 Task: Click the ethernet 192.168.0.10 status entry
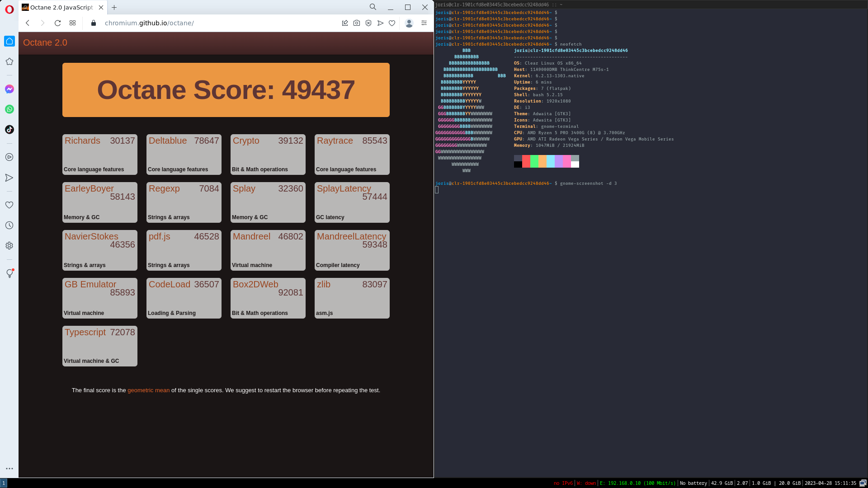[x=637, y=483]
